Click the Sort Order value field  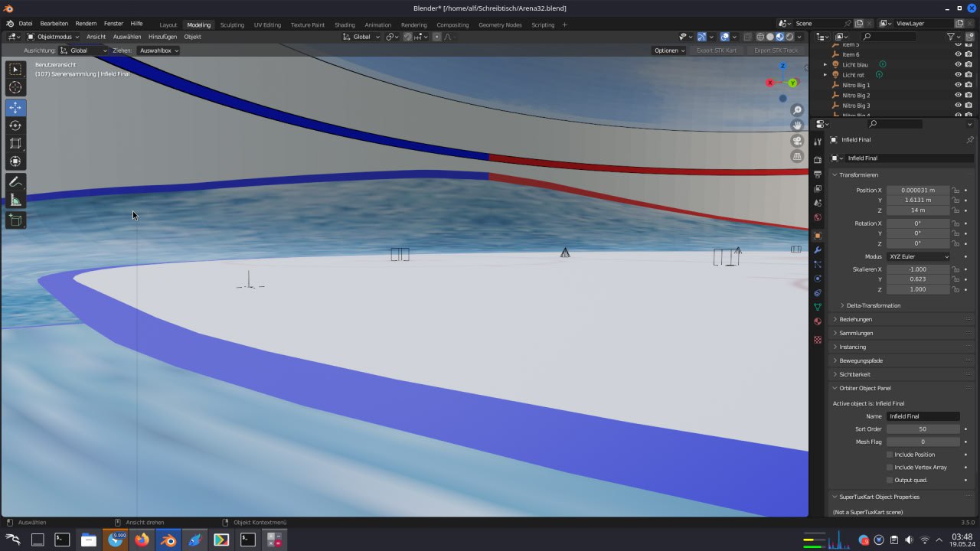(x=923, y=429)
